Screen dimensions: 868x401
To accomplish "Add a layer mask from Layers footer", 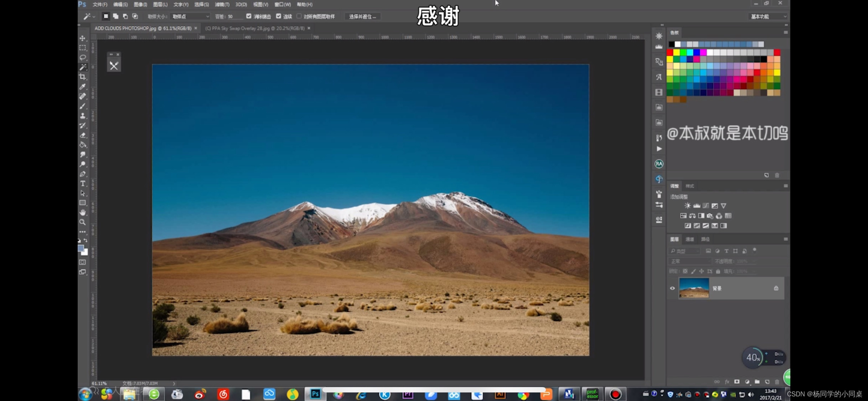I will point(737,382).
